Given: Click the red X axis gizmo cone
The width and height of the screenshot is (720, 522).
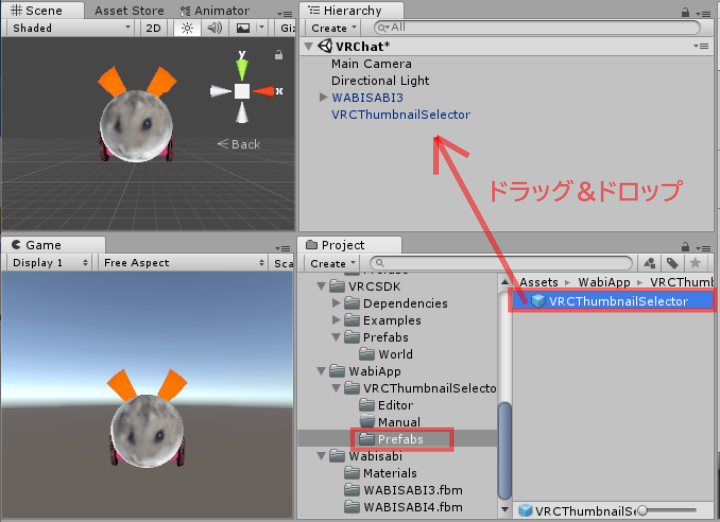Looking at the screenshot, I should pos(264,91).
